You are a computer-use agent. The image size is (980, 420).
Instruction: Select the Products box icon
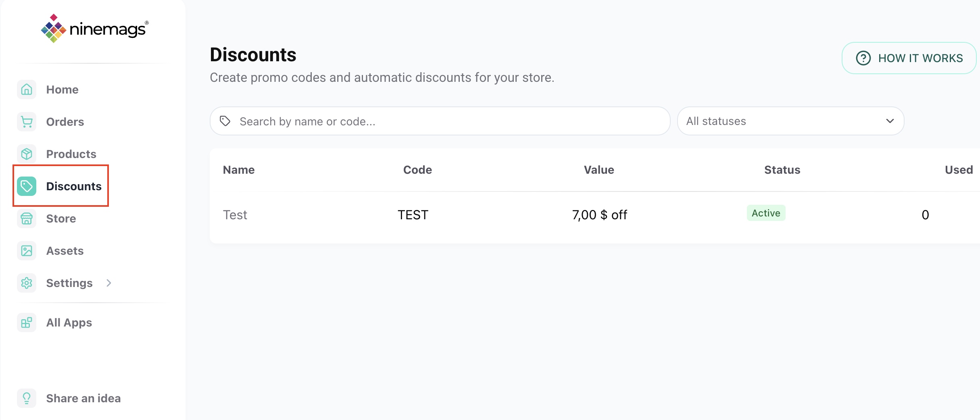click(x=27, y=154)
